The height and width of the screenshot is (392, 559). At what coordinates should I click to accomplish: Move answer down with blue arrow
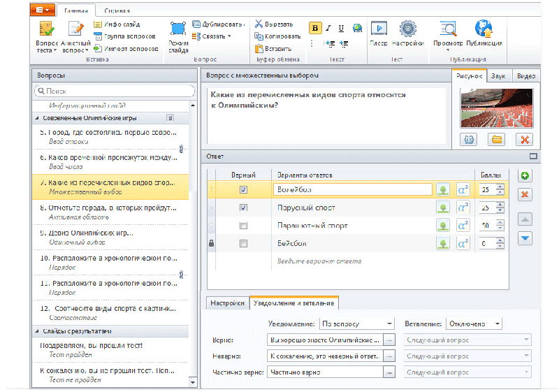(x=525, y=238)
